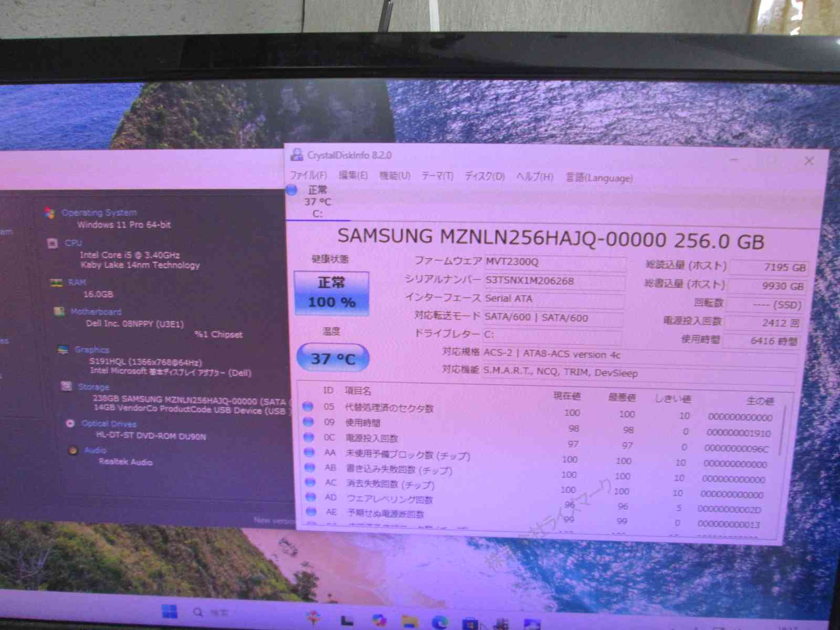This screenshot has height=630, width=840.
Task: Open File Explorer from the taskbar
Action: click(x=409, y=622)
